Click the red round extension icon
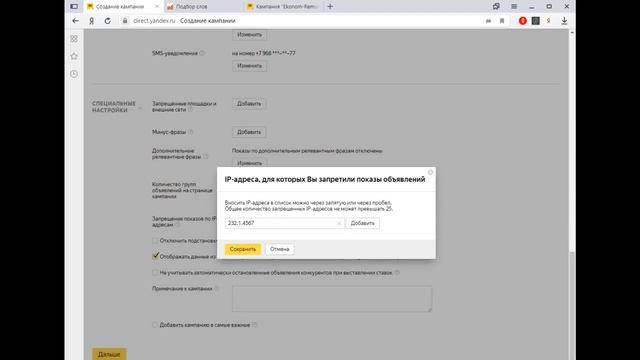The height and width of the screenshot is (360, 640). 522,21
